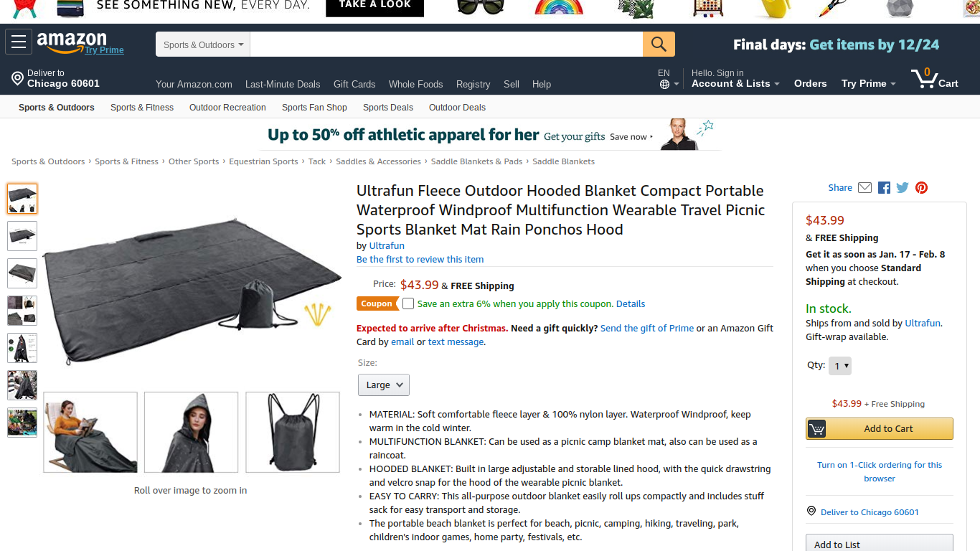Pin product on Pinterest
The width and height of the screenshot is (980, 551).
click(922, 188)
